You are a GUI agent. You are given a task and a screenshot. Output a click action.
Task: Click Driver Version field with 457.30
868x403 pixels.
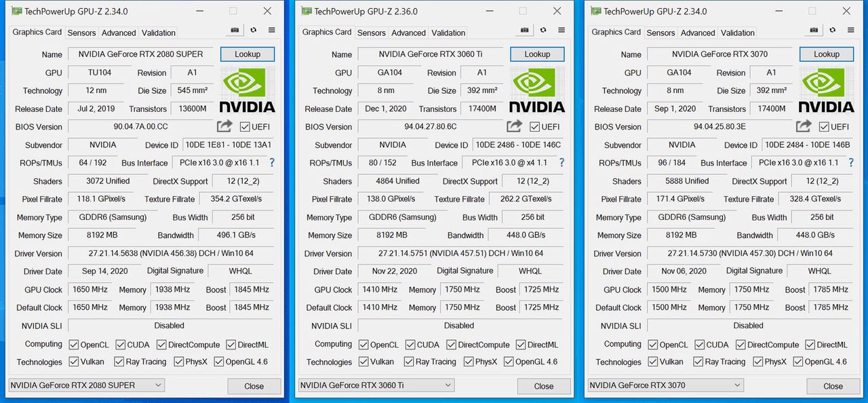(750, 253)
